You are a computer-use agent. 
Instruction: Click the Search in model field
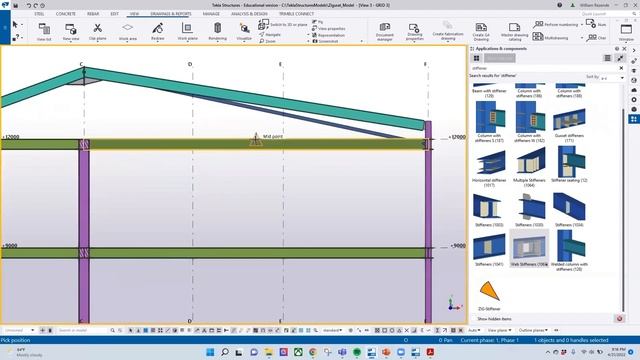coord(81,330)
